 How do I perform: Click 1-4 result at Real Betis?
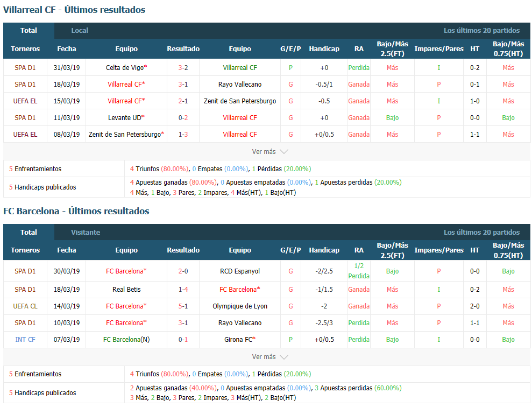(183, 290)
